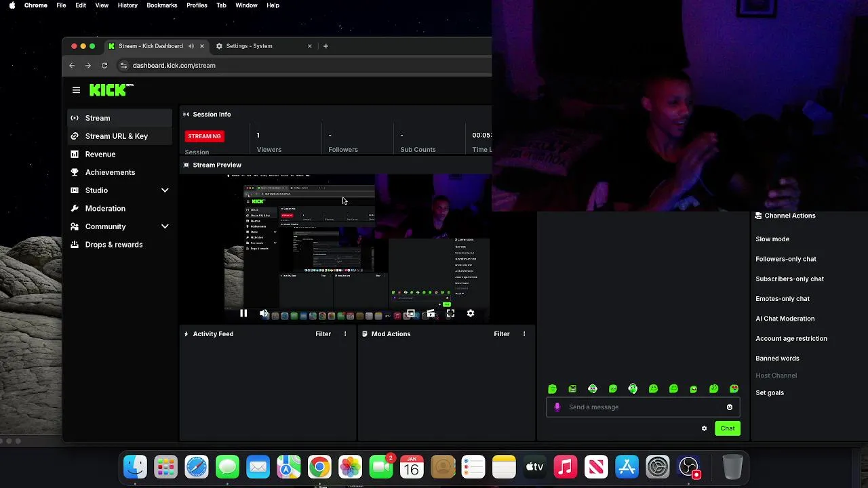This screenshot has height=488, width=868.
Task: Go to Revenue in the sidebar
Action: coord(120,154)
